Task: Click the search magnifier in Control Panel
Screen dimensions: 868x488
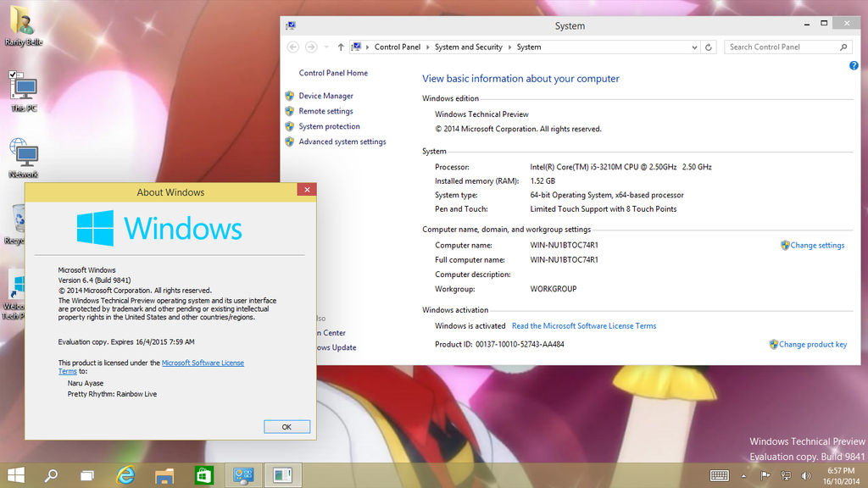Action: coord(843,47)
